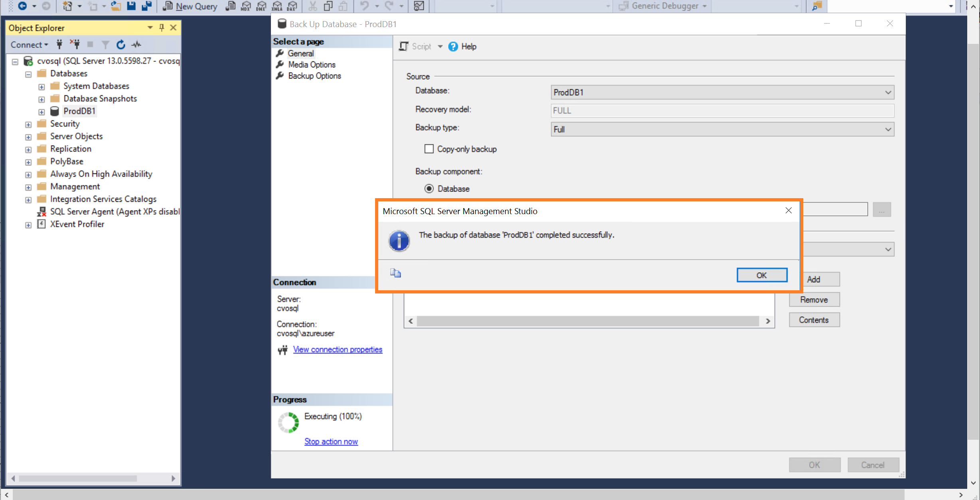Click the backup destination horizontal scrollbar
Image resolution: width=980 pixels, height=500 pixels.
click(587, 321)
